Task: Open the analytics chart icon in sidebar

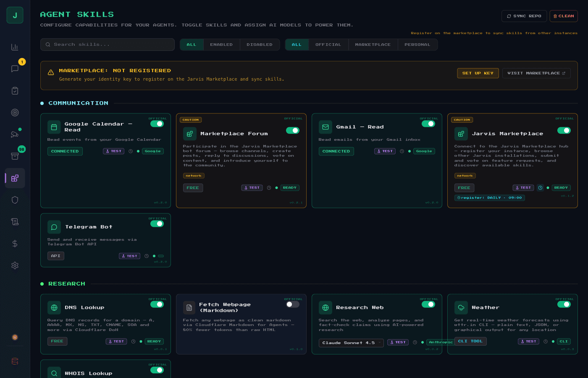Action: point(15,47)
